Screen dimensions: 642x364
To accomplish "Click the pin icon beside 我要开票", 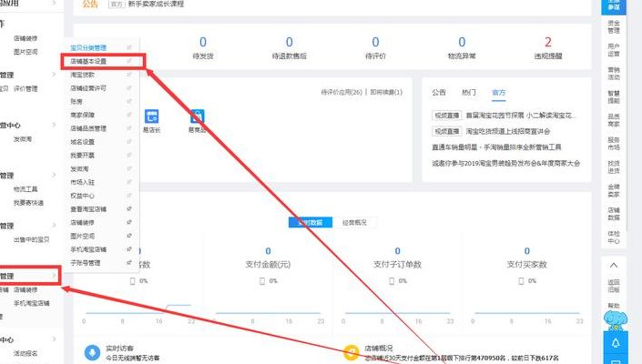I will 129,155.
